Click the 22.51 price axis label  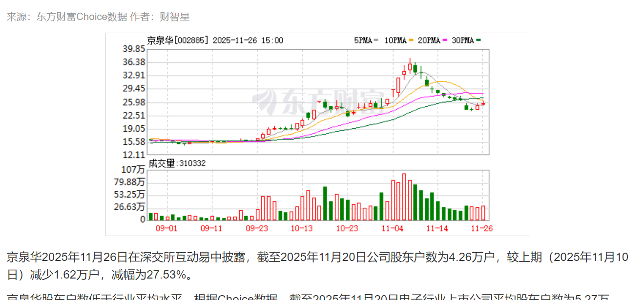click(x=134, y=115)
